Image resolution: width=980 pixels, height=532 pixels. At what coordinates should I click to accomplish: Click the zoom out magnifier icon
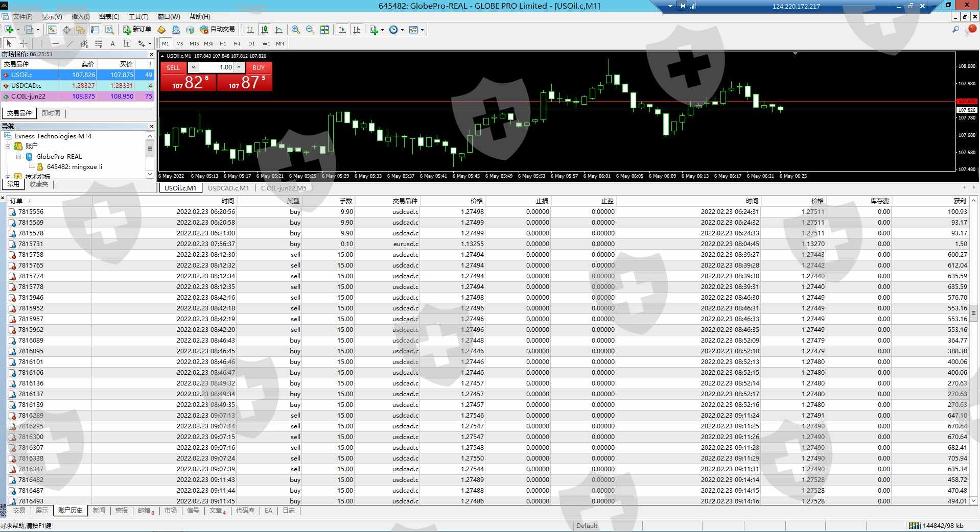click(x=310, y=30)
